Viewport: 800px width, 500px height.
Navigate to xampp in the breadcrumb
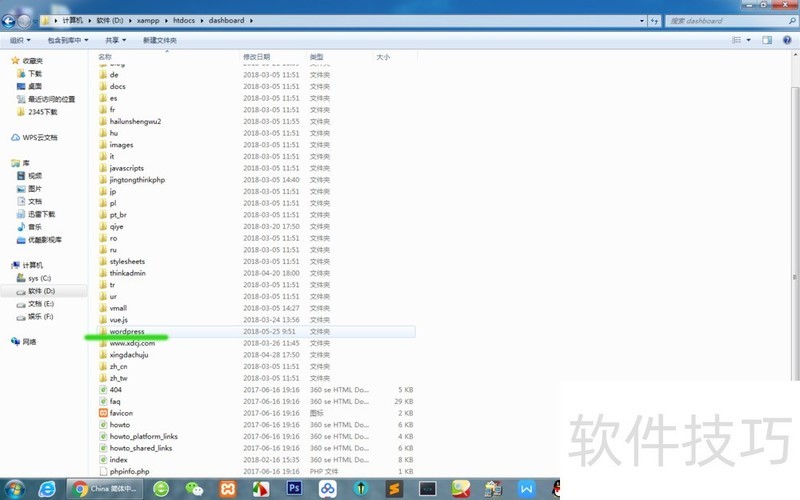coord(148,20)
